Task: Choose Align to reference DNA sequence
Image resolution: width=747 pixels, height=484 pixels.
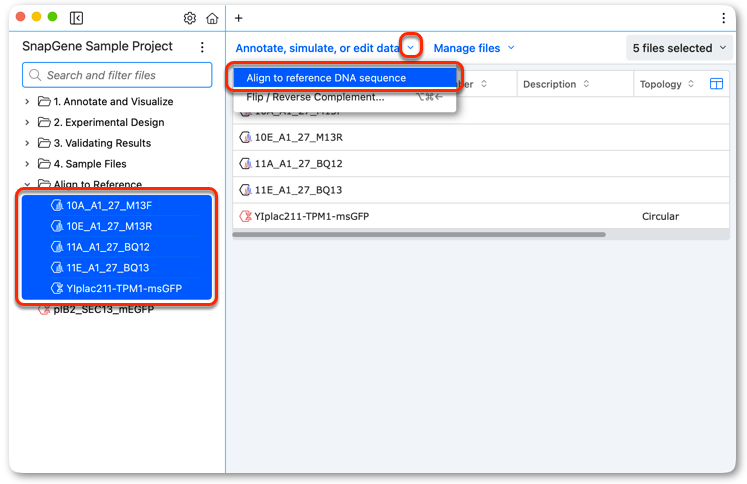Action: pos(344,78)
